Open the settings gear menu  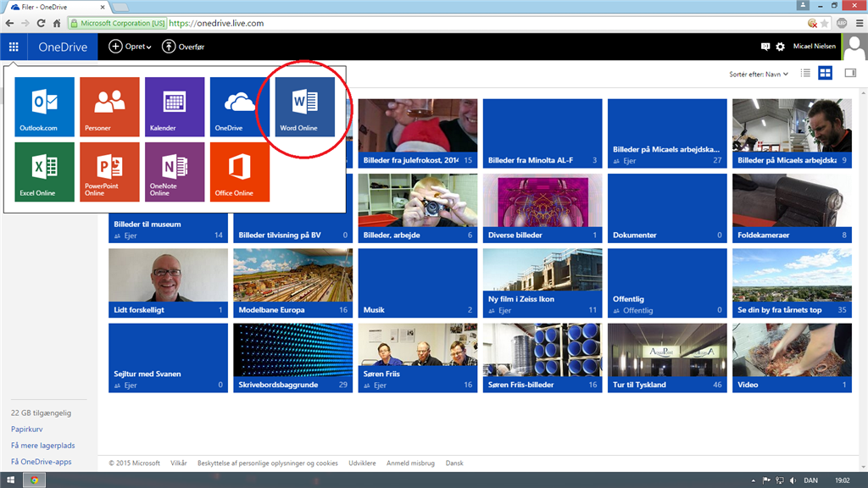point(780,47)
